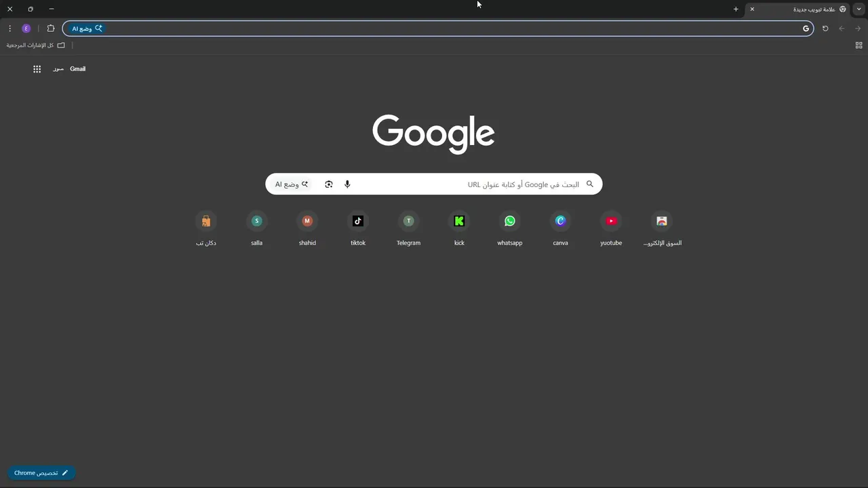Click the Google logo

[x=433, y=134]
